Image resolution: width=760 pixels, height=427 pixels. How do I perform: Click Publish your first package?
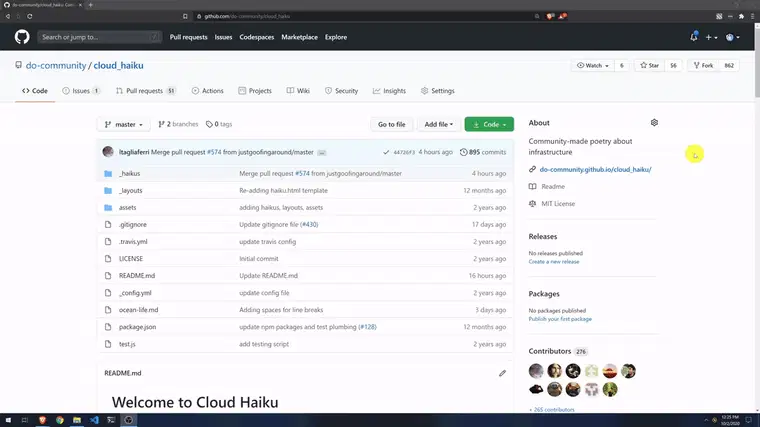pyautogui.click(x=560, y=319)
